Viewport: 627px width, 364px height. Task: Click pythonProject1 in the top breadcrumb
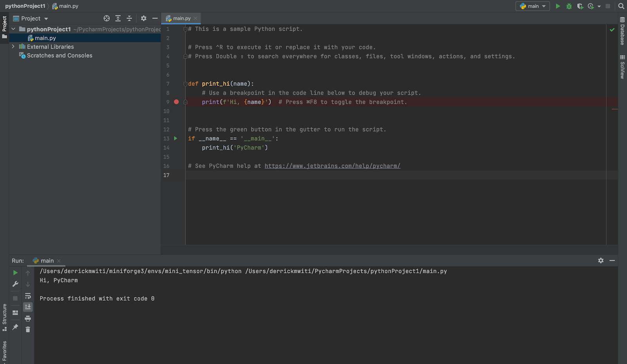(25, 6)
